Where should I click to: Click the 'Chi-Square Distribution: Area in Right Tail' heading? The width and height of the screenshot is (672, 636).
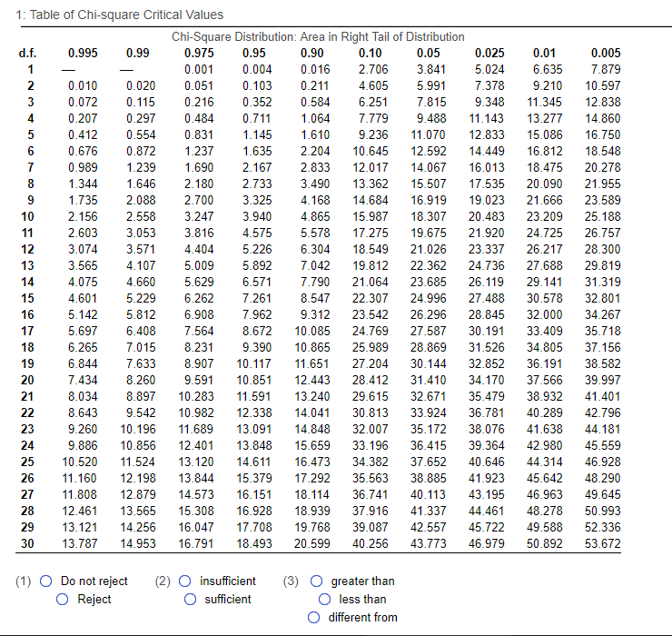pyautogui.click(x=318, y=37)
